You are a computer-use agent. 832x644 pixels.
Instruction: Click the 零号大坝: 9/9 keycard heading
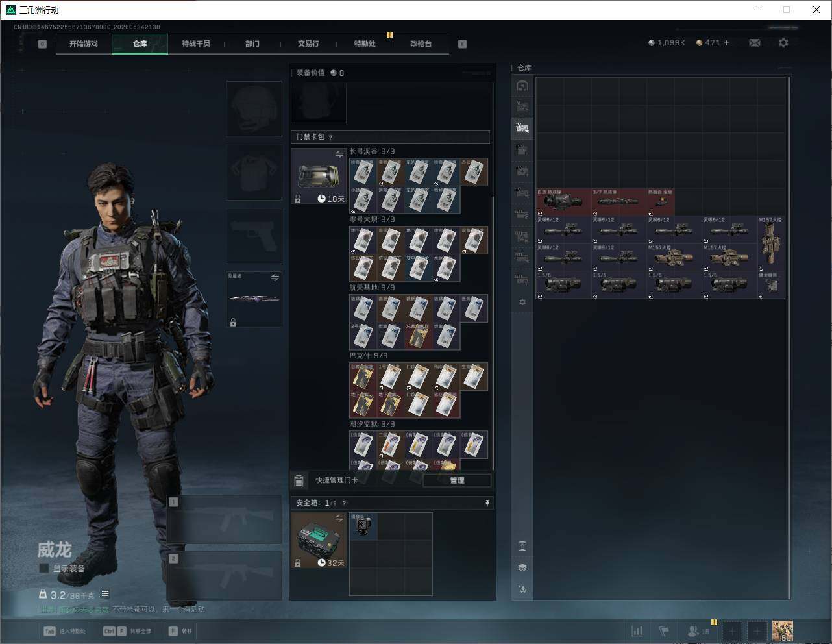372,219
